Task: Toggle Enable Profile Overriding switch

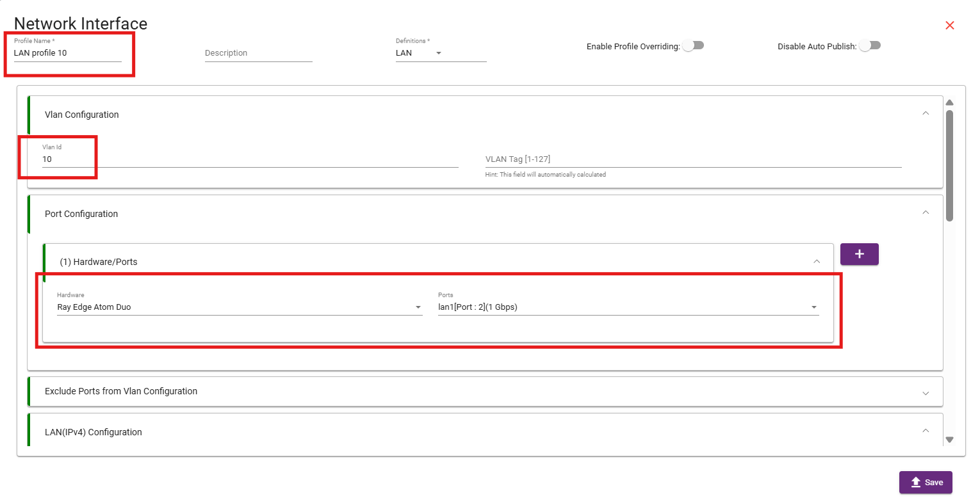Action: click(x=693, y=46)
